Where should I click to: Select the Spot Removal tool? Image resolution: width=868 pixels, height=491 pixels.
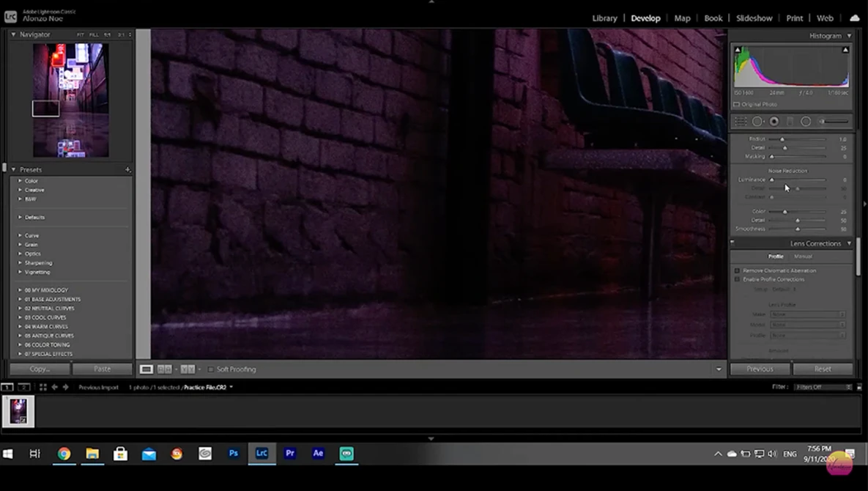pos(757,121)
